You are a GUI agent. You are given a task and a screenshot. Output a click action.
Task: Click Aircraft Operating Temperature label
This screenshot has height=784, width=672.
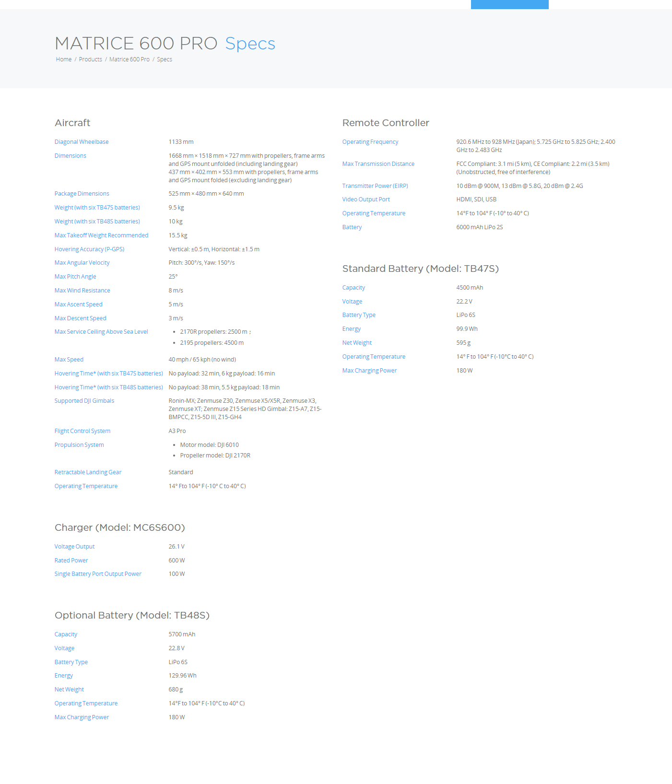click(86, 486)
